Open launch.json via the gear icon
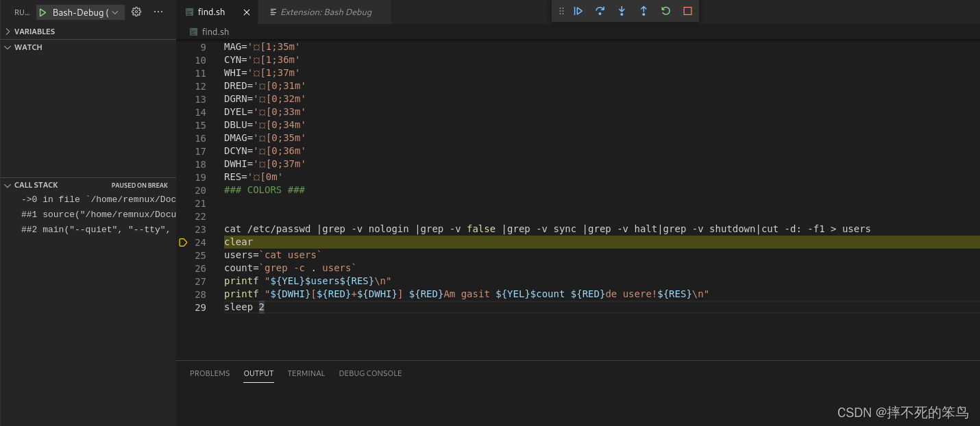This screenshot has height=426, width=980. coord(136,12)
